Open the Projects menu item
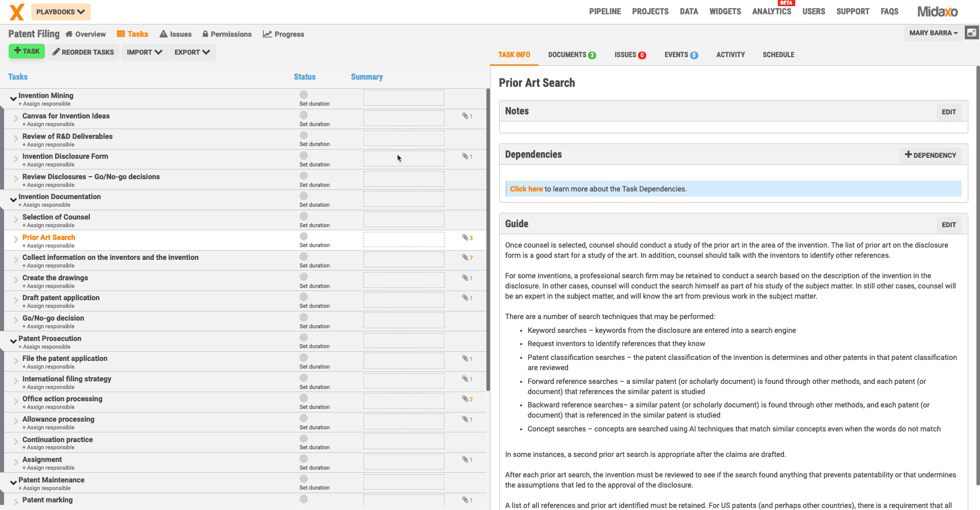Image resolution: width=980 pixels, height=510 pixels. (x=650, y=11)
